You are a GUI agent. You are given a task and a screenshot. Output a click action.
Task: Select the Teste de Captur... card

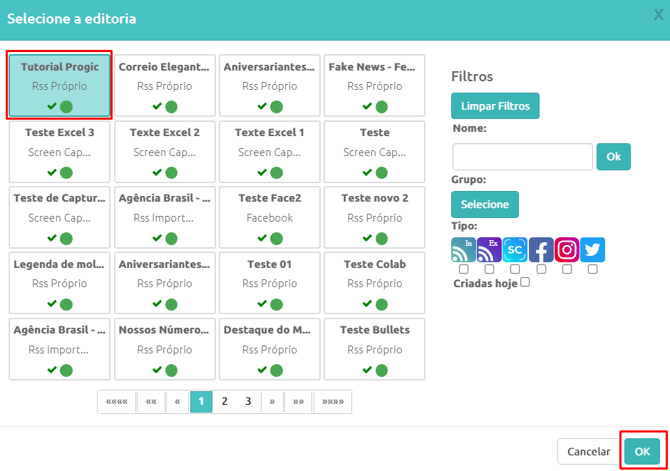tap(59, 217)
